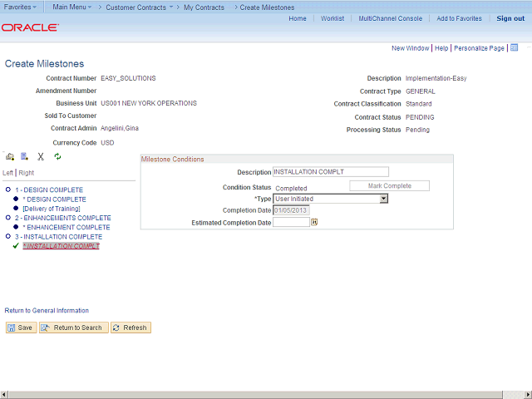
Task: Open the Help link
Action: (441, 48)
